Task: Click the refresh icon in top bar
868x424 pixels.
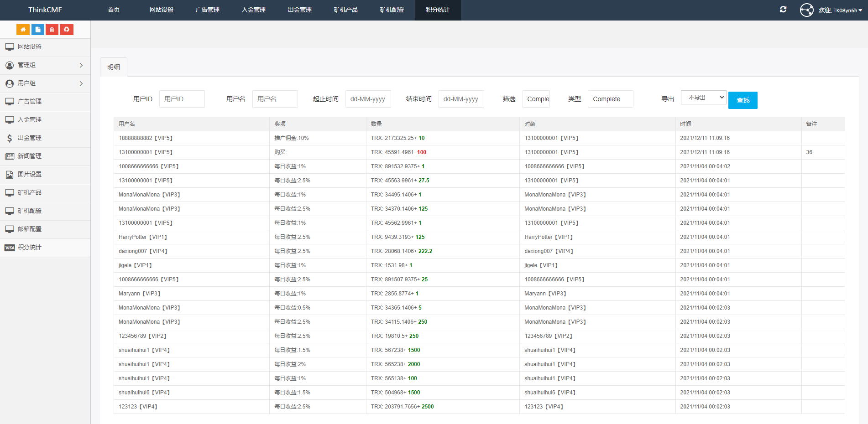Action: click(783, 10)
